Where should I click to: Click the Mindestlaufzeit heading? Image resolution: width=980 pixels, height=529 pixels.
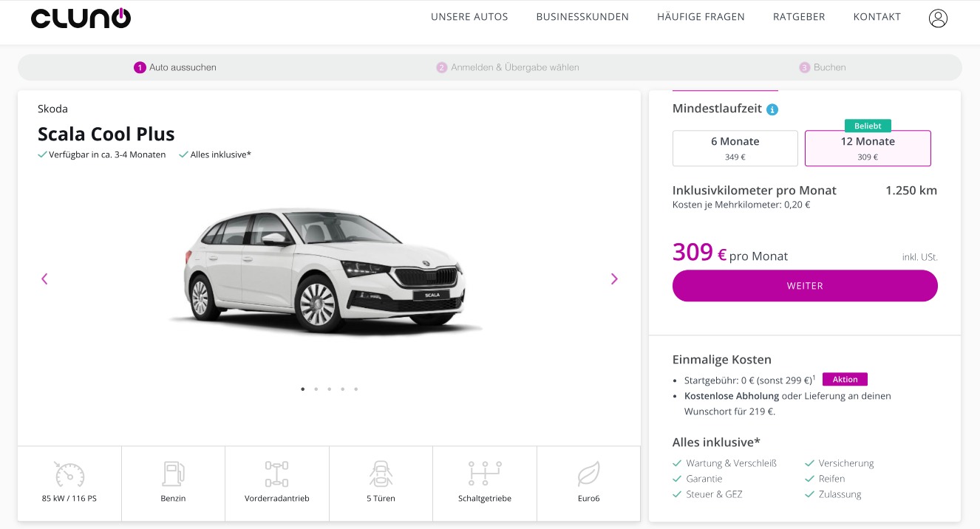717,109
